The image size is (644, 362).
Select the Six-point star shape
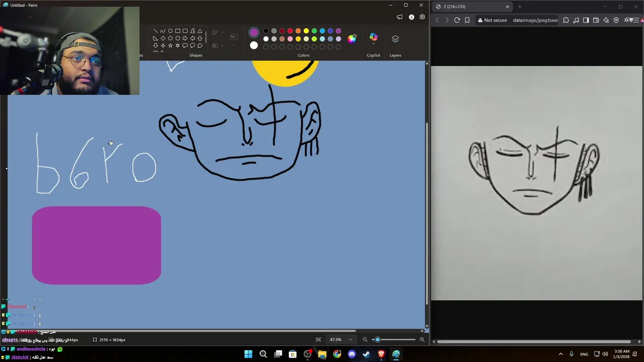coord(178,45)
